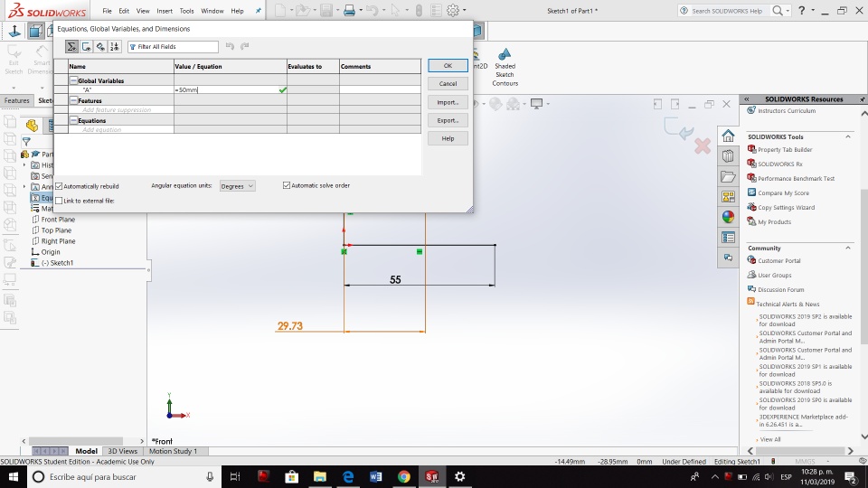Open the Tools menu
Image resolution: width=868 pixels, height=488 pixels.
point(186,11)
